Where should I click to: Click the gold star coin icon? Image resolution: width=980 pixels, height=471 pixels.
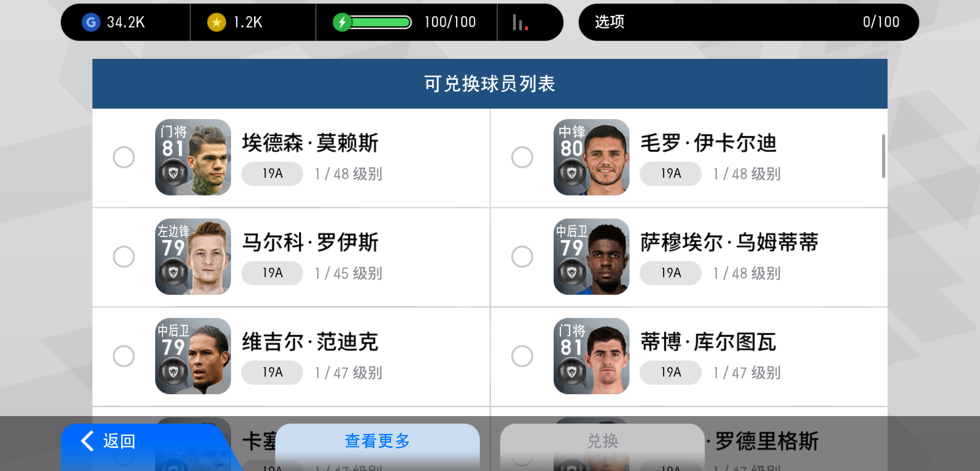point(216,22)
